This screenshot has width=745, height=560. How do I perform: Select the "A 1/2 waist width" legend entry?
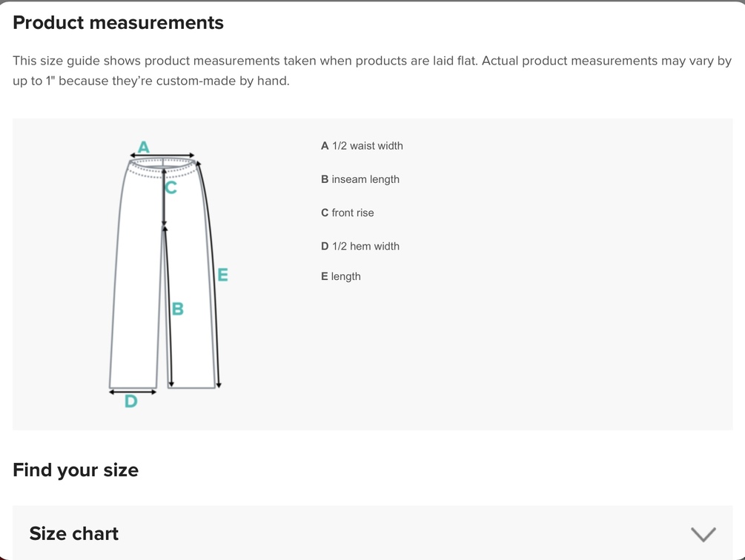pyautogui.click(x=362, y=146)
